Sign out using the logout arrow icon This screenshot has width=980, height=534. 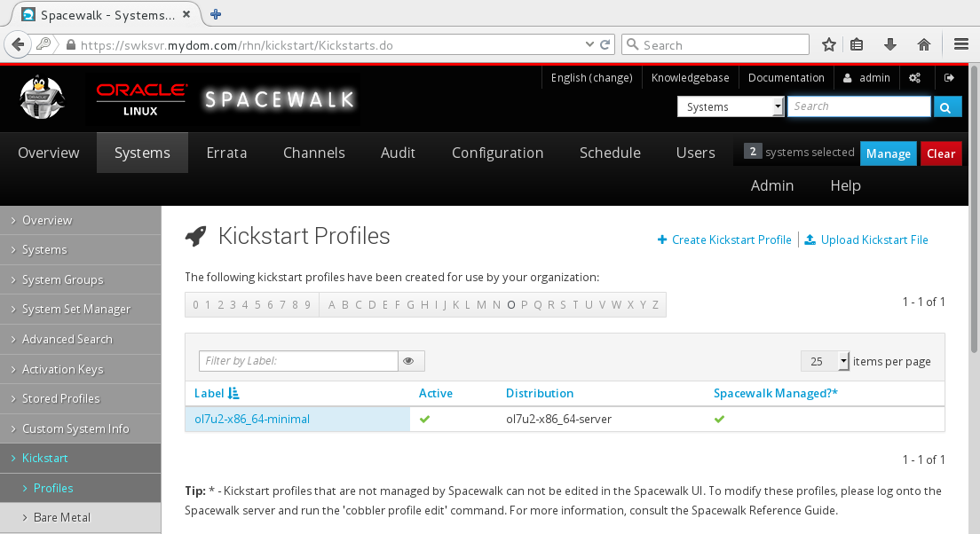click(x=949, y=78)
